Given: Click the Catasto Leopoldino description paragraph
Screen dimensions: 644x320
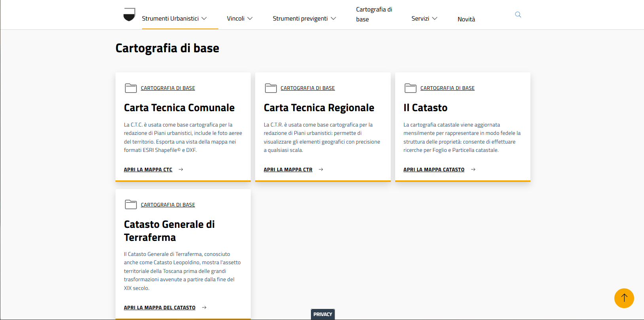Looking at the screenshot, I should [182, 271].
